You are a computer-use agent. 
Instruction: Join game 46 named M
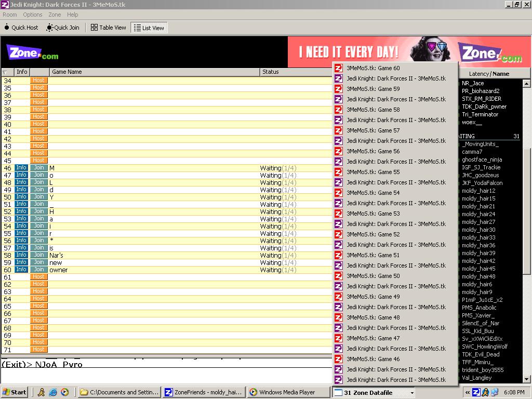pos(38,168)
